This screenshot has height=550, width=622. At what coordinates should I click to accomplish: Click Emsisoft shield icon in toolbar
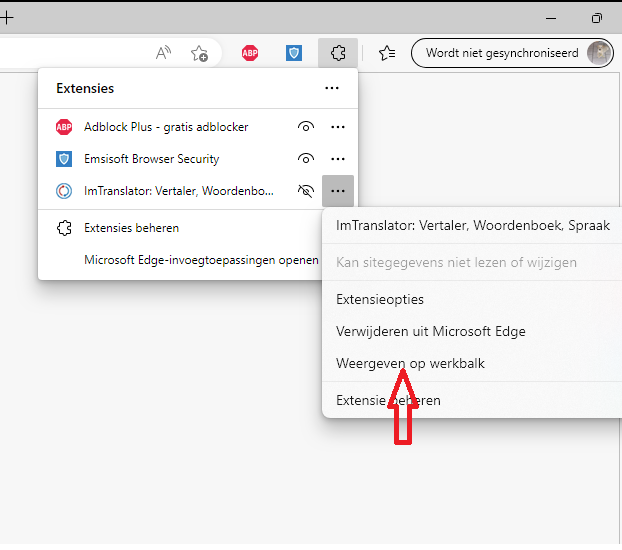pos(294,53)
